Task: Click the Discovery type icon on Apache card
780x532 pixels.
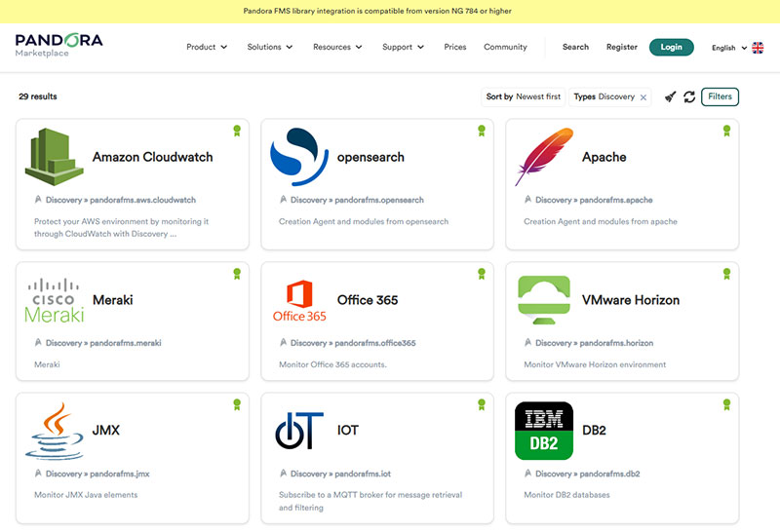Action: click(527, 200)
